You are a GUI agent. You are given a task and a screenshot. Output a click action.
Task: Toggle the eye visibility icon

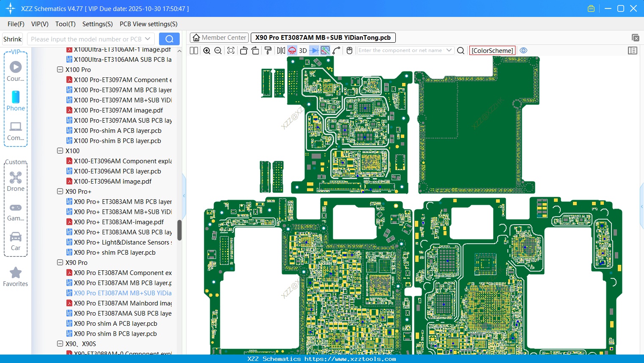pyautogui.click(x=523, y=50)
